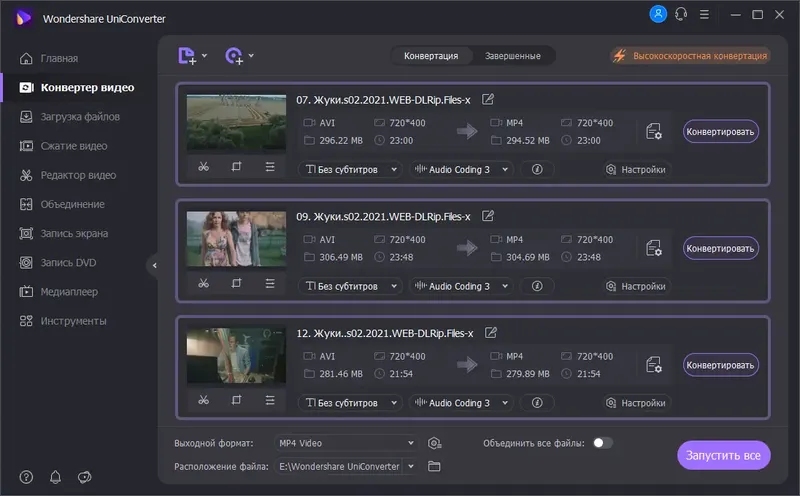Viewport: 800px width, 496px height.
Task: Open Редактор видео section
Action: coord(68,175)
